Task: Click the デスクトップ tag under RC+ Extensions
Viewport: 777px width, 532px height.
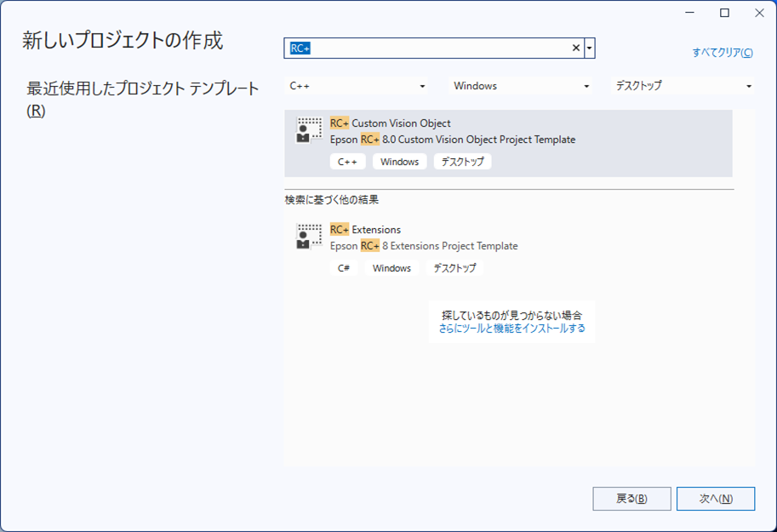Action: point(454,268)
